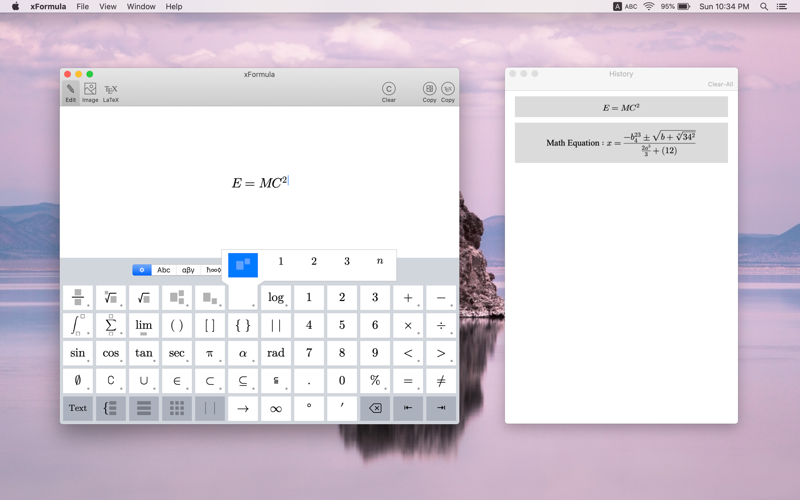The width and height of the screenshot is (800, 500).
Task: Switch to Image mode in toolbar
Action: (x=90, y=92)
